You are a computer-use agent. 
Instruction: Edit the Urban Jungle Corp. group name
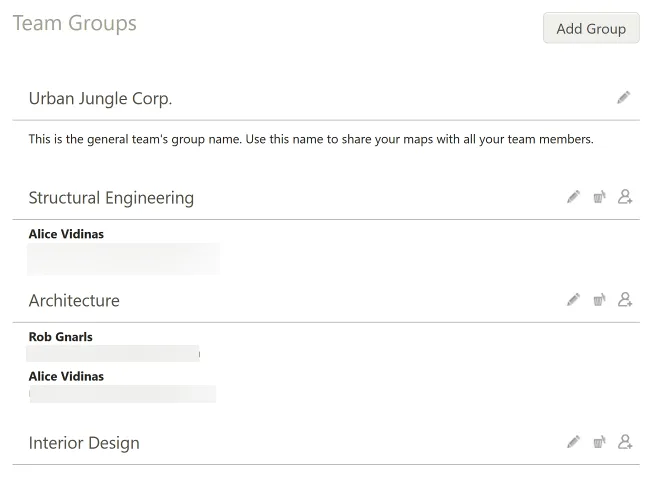point(624,97)
